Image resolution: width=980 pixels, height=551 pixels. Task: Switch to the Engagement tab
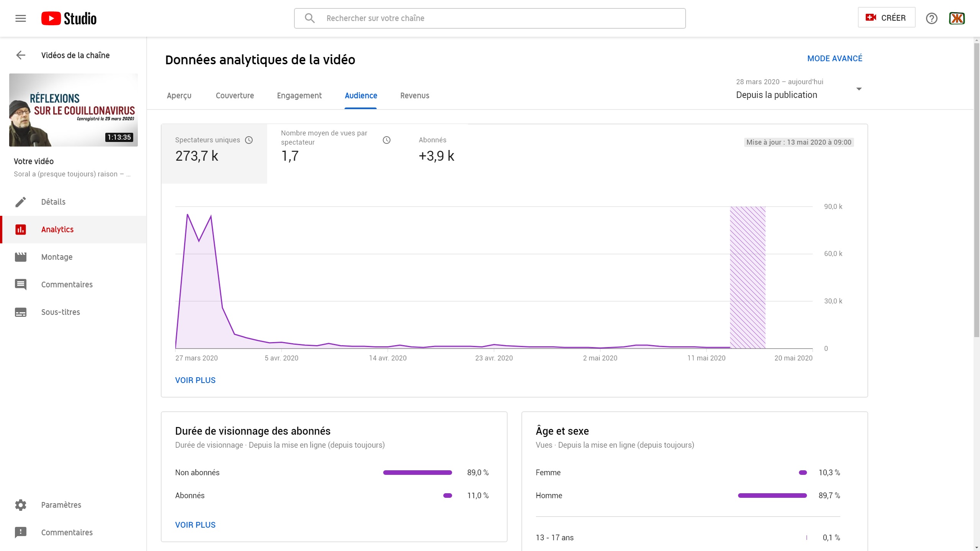pyautogui.click(x=299, y=96)
